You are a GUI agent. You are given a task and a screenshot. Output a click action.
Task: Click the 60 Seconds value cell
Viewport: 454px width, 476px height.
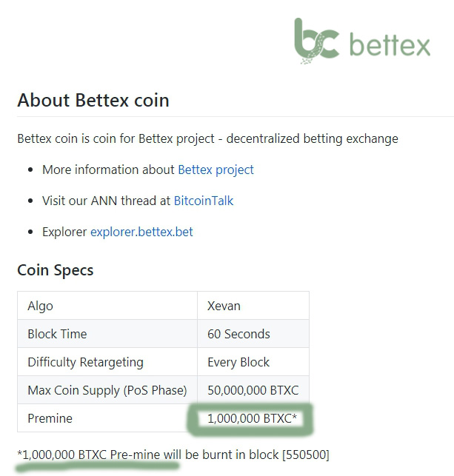[x=253, y=334]
